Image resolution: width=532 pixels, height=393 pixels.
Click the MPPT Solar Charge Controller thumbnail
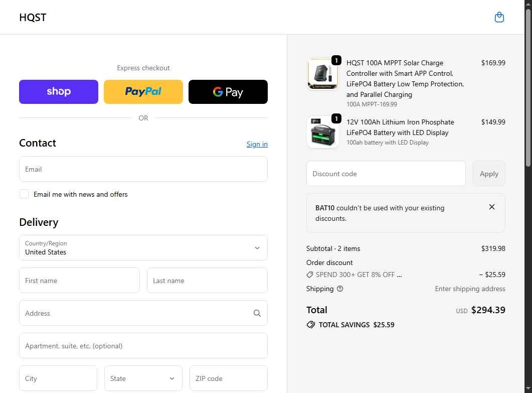pos(323,74)
